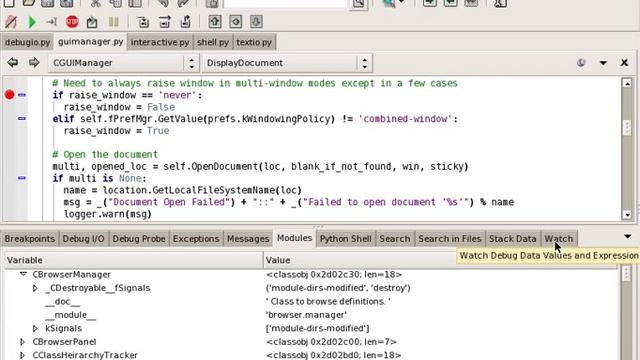Click the '# Open the document' comment line

(104, 155)
